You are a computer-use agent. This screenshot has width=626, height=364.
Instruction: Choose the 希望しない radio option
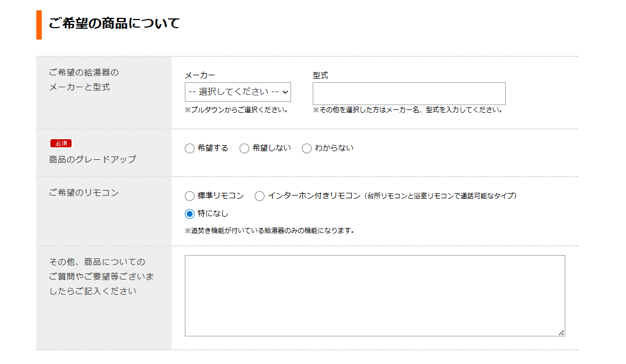click(244, 148)
